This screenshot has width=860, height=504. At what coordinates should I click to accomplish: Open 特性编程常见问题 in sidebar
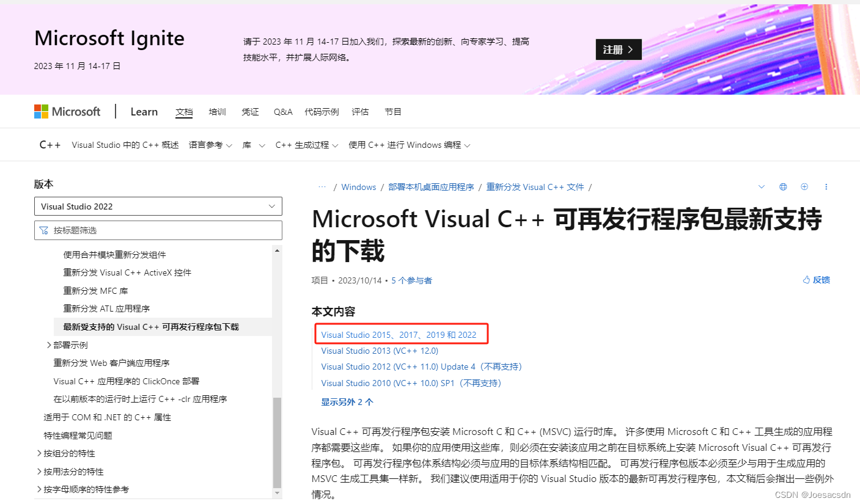tap(78, 436)
